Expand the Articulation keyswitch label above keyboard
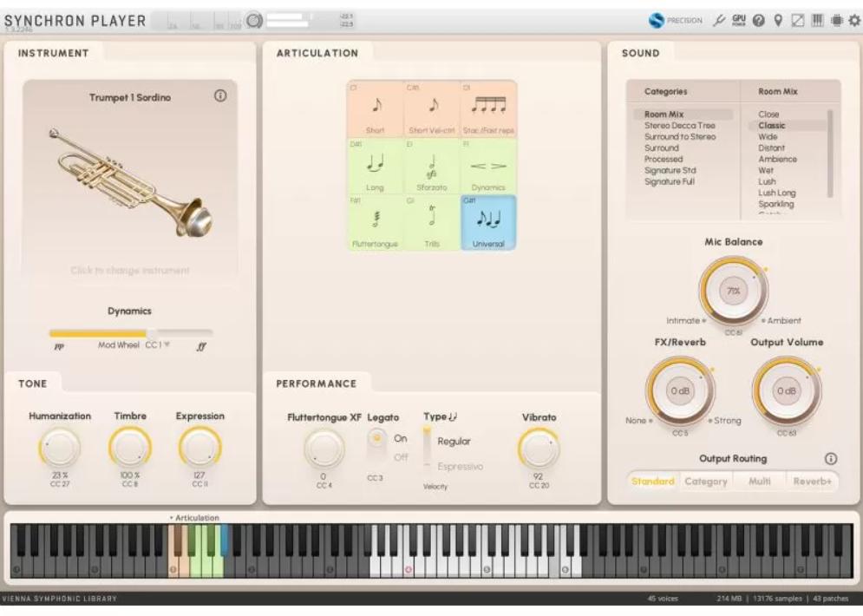Screen dimensions: 863x616 (x=194, y=517)
